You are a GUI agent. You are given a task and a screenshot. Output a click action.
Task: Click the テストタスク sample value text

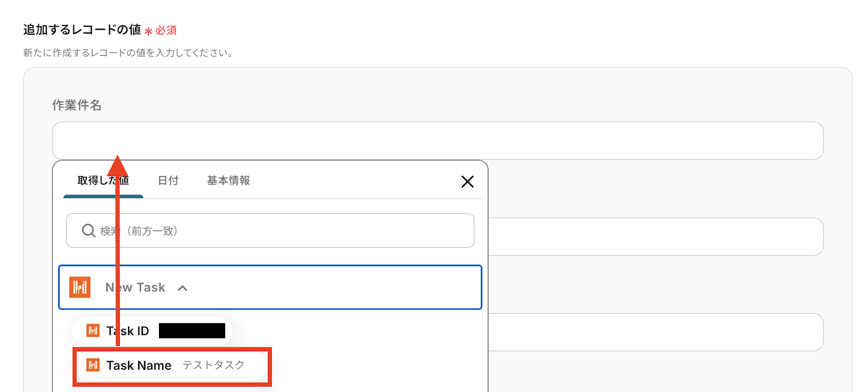pyautogui.click(x=213, y=365)
